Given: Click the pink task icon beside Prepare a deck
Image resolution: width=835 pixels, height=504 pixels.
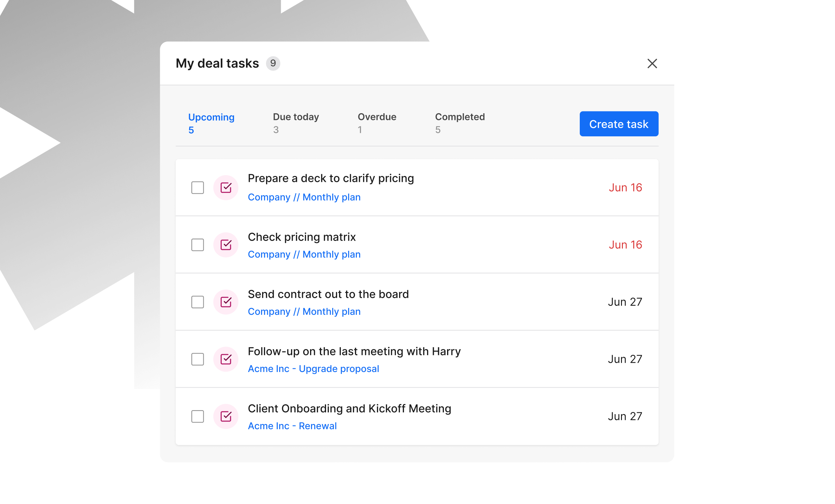Looking at the screenshot, I should [x=226, y=187].
